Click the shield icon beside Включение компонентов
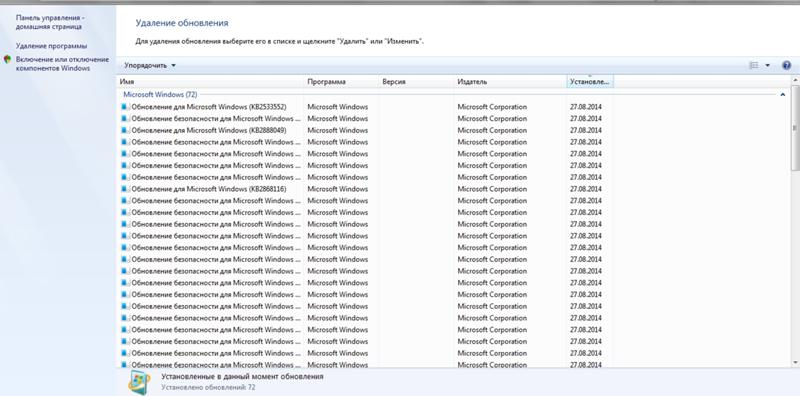Screen dimensions: 800x396 point(7,59)
